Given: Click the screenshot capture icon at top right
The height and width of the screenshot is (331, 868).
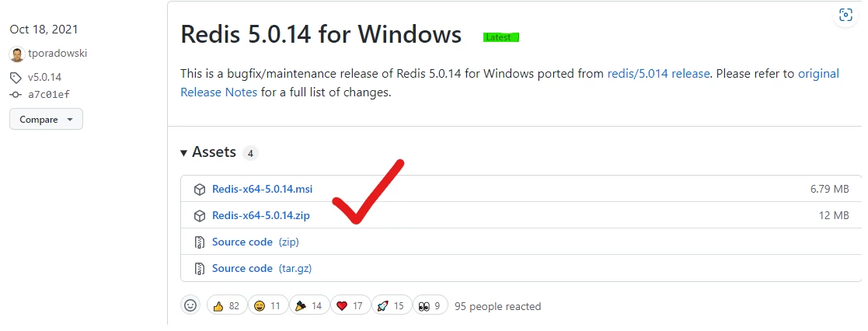Looking at the screenshot, I should pos(845,15).
